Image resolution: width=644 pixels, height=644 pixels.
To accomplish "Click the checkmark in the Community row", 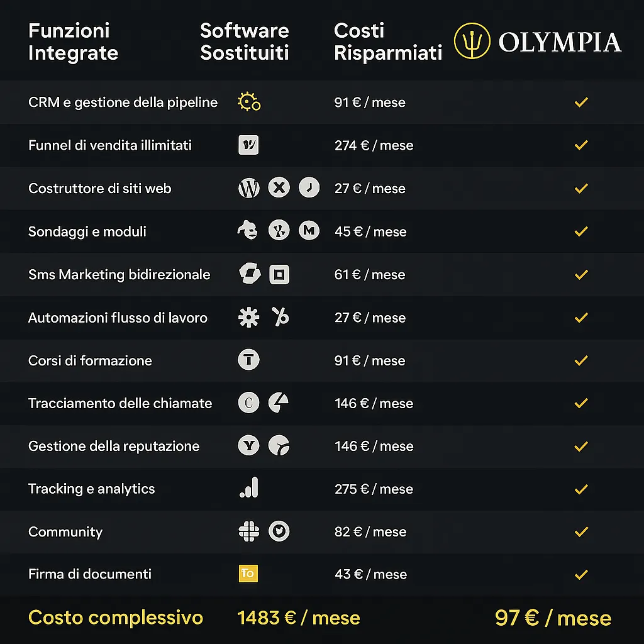I will click(581, 531).
